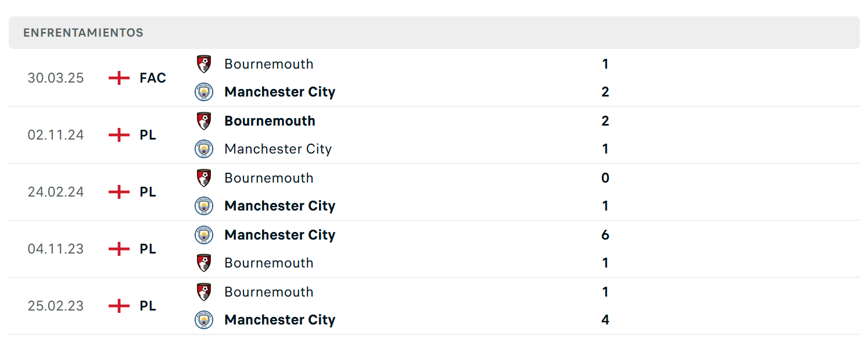Click England flag in 25.02.23 row

click(119, 306)
